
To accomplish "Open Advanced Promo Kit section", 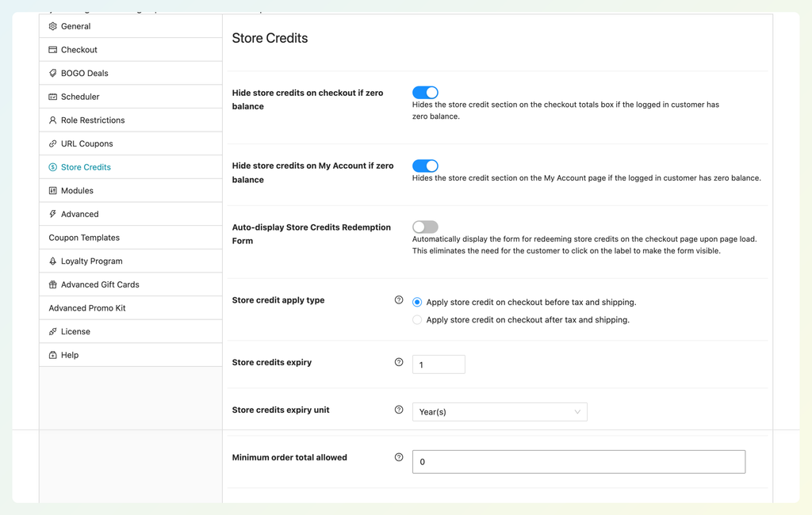I will pos(131,308).
